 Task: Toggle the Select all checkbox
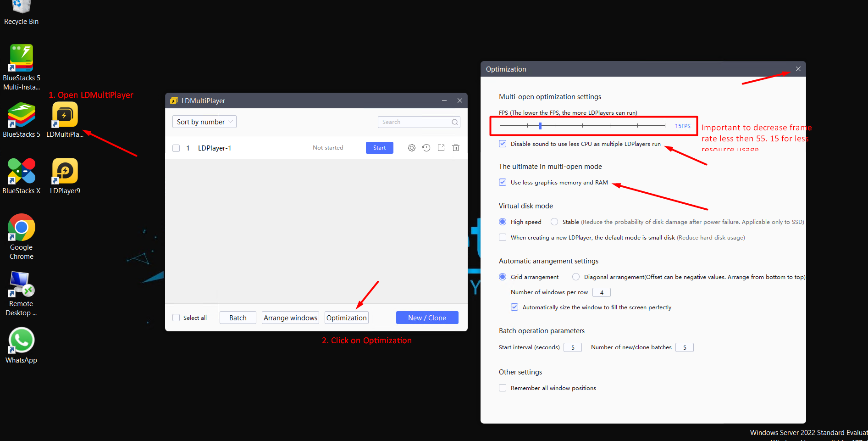click(x=176, y=318)
